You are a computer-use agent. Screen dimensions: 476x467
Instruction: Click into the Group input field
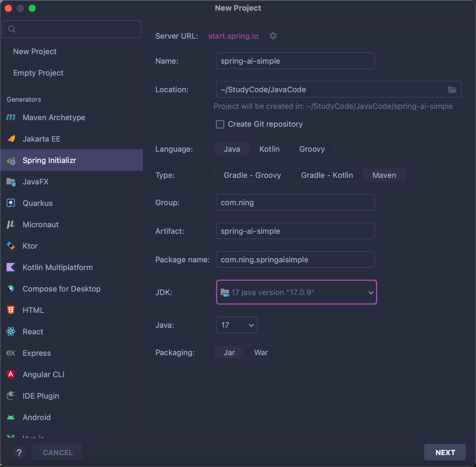click(x=295, y=203)
